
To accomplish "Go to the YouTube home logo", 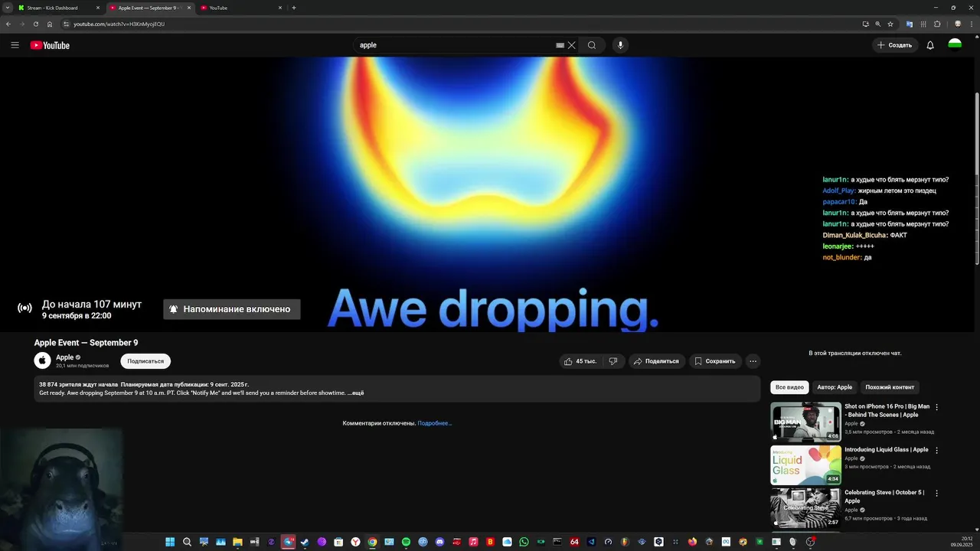I will (x=50, y=45).
